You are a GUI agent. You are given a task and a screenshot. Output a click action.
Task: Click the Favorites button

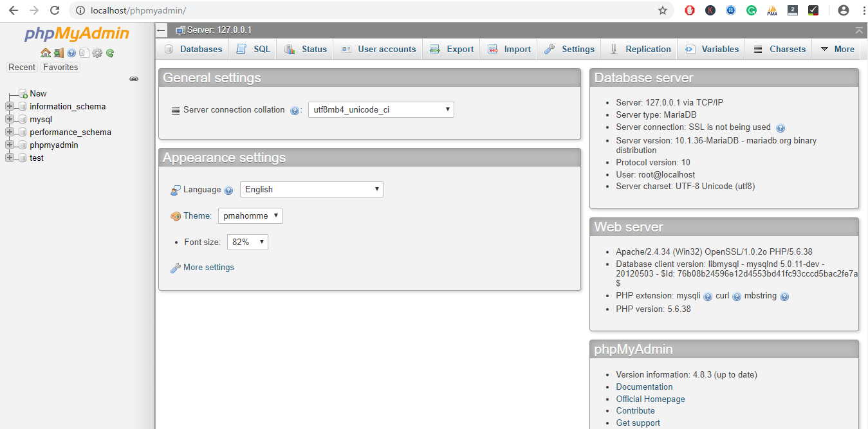(60, 68)
